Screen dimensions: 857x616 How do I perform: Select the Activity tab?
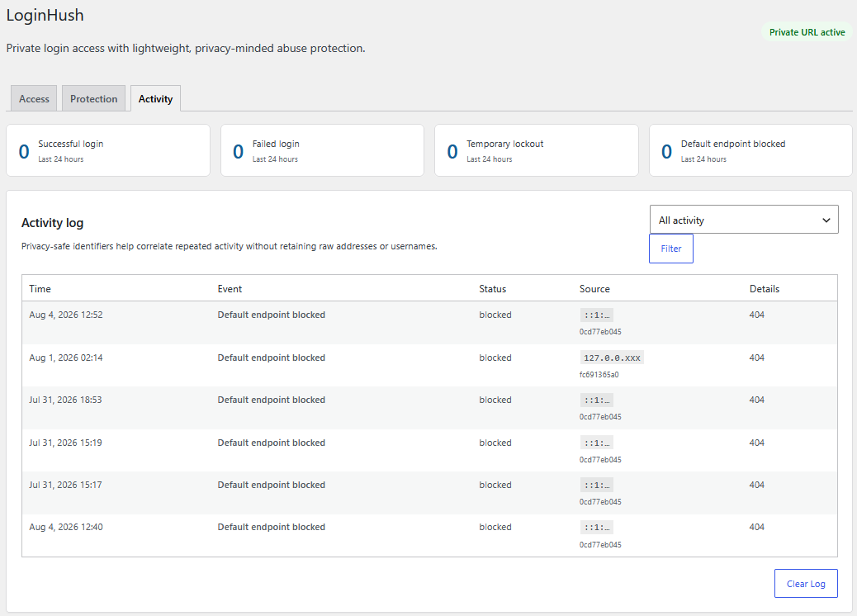coord(155,98)
